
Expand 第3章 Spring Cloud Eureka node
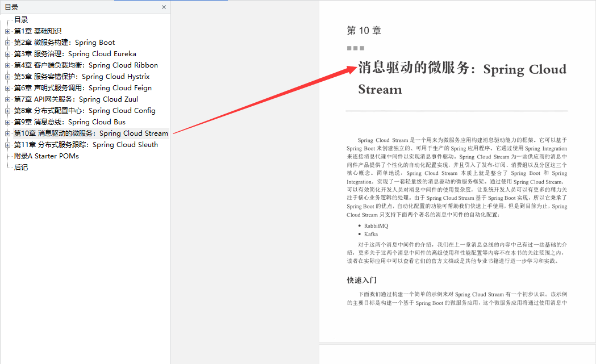[7, 55]
